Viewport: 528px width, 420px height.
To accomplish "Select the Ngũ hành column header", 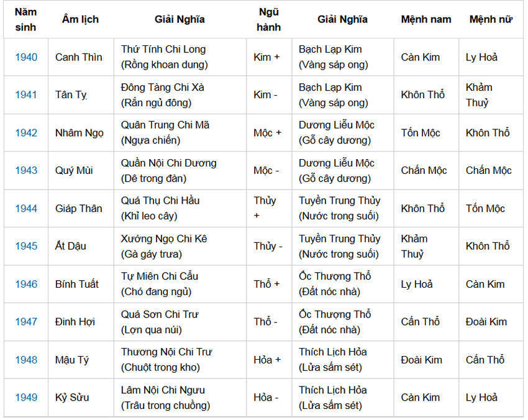I will (268, 19).
